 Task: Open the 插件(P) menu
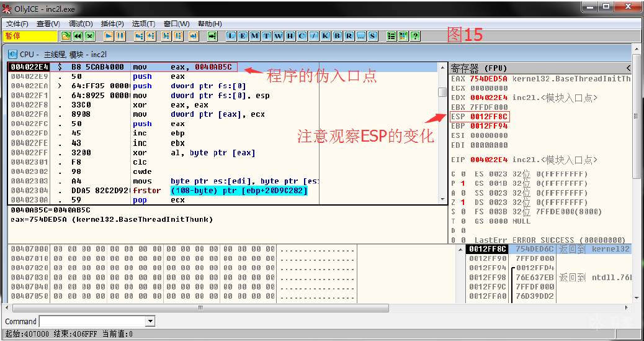[x=112, y=24]
